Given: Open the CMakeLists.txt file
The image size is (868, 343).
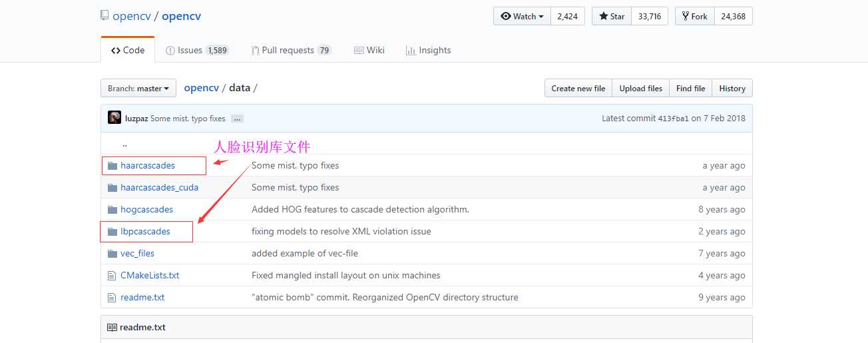Looking at the screenshot, I should click(x=150, y=275).
